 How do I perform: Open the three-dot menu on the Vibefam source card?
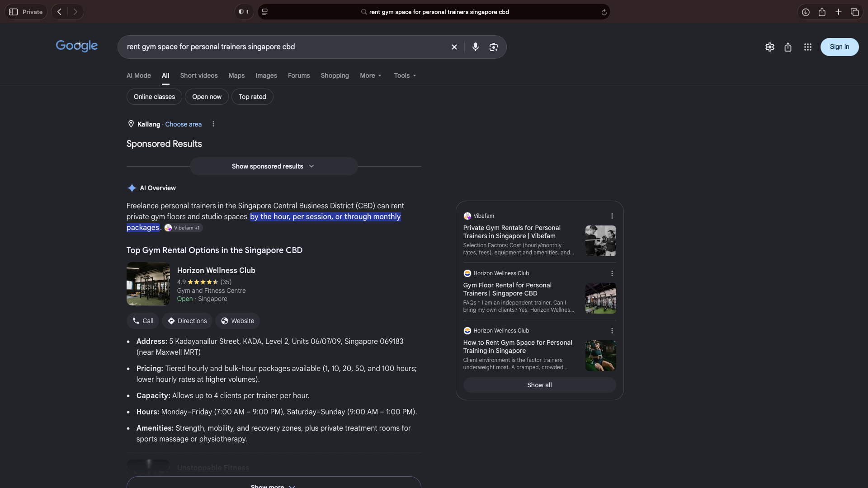click(612, 216)
